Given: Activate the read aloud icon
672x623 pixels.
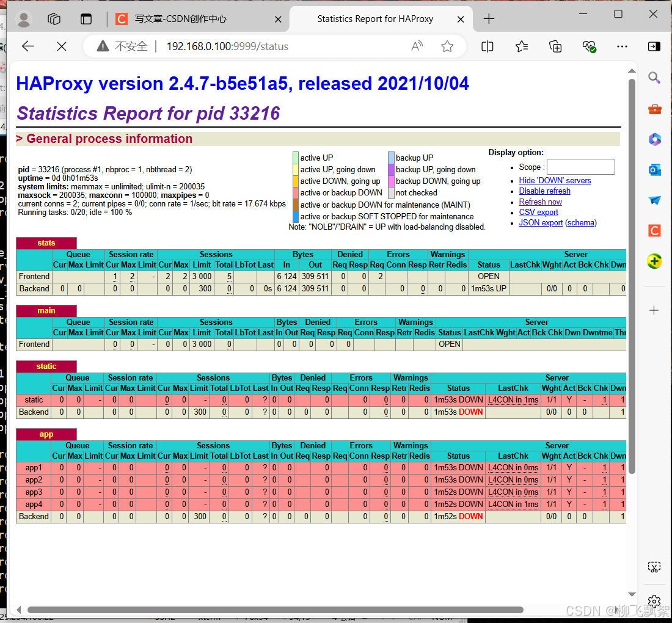Looking at the screenshot, I should 417,46.
